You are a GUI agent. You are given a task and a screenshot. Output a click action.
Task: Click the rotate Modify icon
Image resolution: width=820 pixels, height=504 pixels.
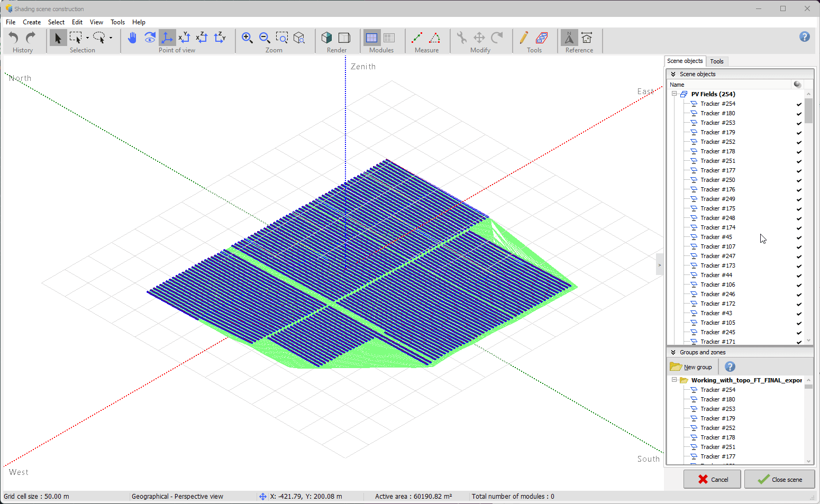click(497, 38)
